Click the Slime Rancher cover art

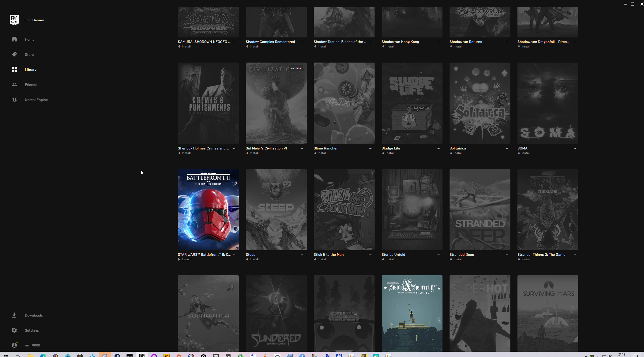tap(344, 103)
